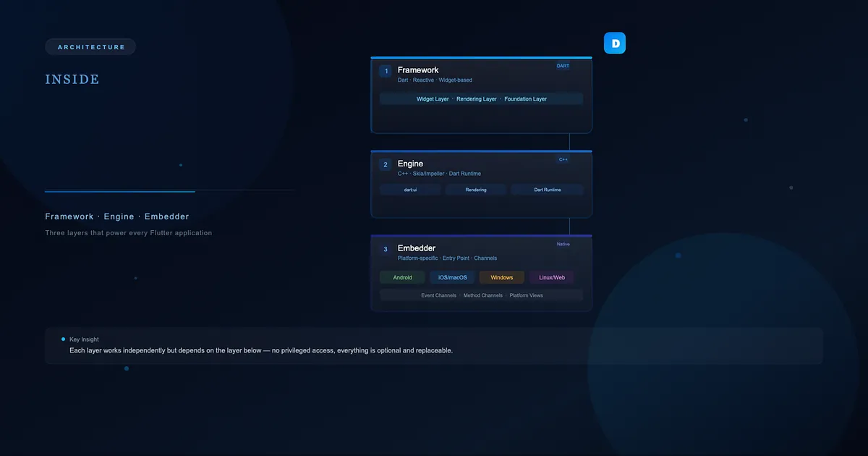
Task: Click 'Method Channels' text in Embedder card
Action: (483, 295)
